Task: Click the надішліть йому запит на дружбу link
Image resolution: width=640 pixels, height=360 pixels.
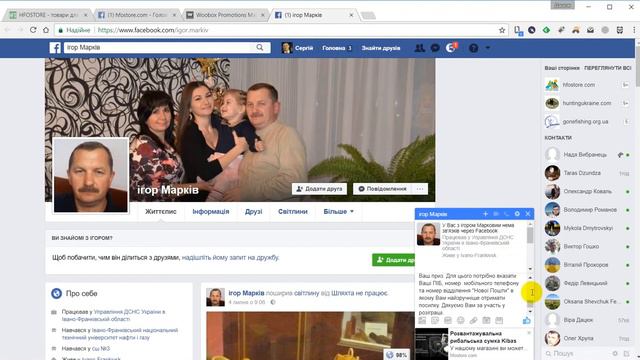Action: pos(230,258)
